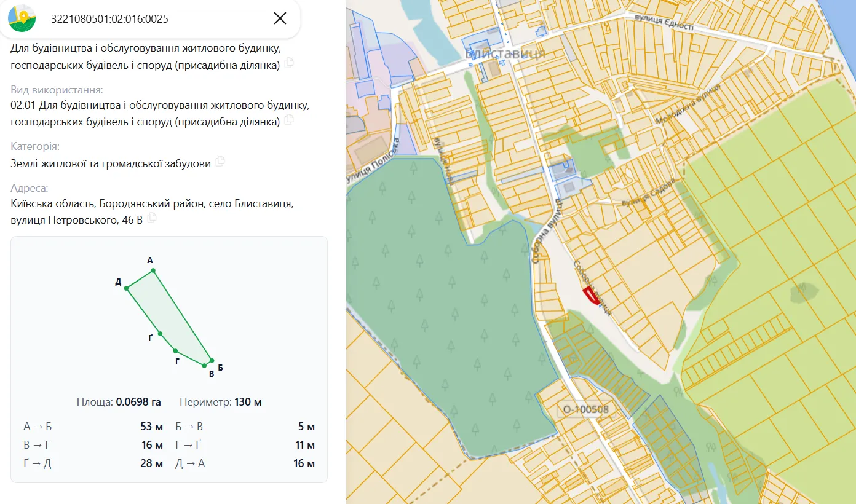Select the В → Г side length row
The width and height of the screenshot is (856, 504).
tap(93, 445)
